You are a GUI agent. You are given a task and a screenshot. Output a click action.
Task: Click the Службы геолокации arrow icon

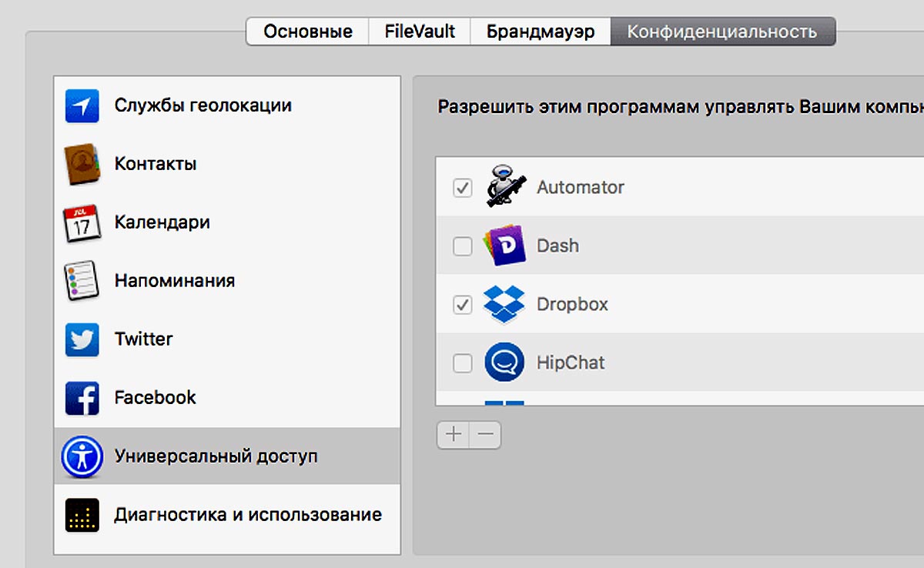(82, 105)
